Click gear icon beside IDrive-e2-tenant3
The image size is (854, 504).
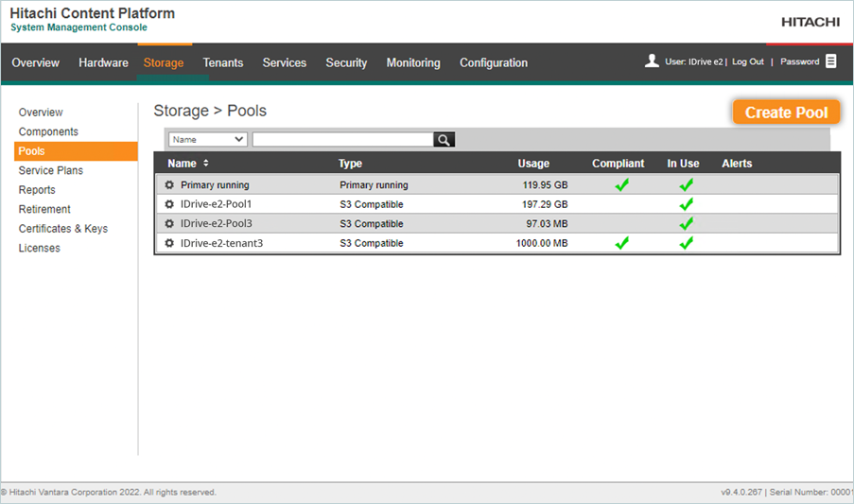[x=169, y=243]
